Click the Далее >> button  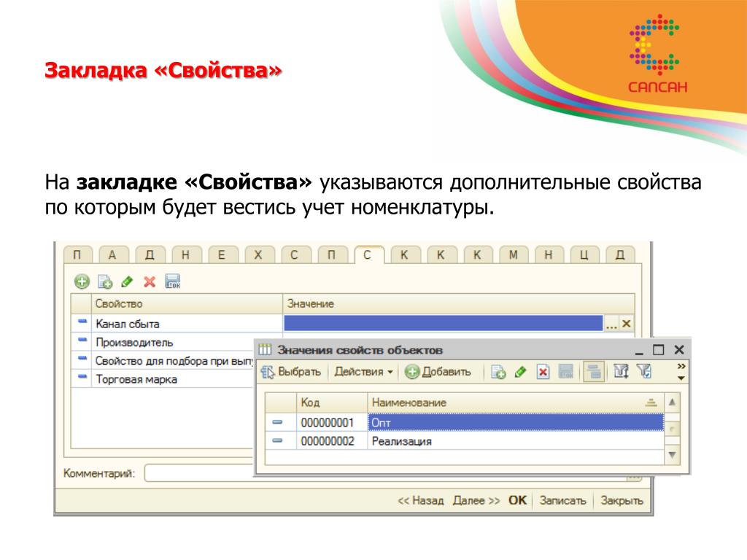tap(476, 501)
